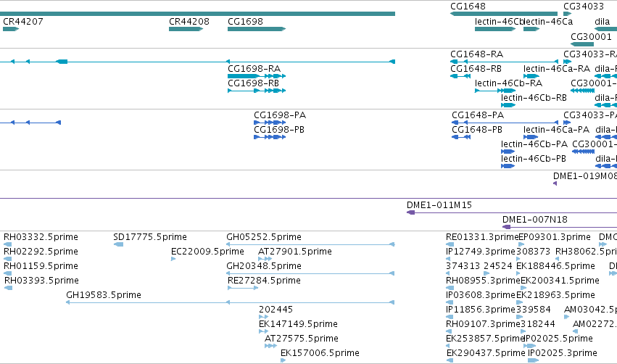This screenshot has height=364, width=617.
Task: Select the EK218963.5prime EST label
Action: click(x=555, y=296)
